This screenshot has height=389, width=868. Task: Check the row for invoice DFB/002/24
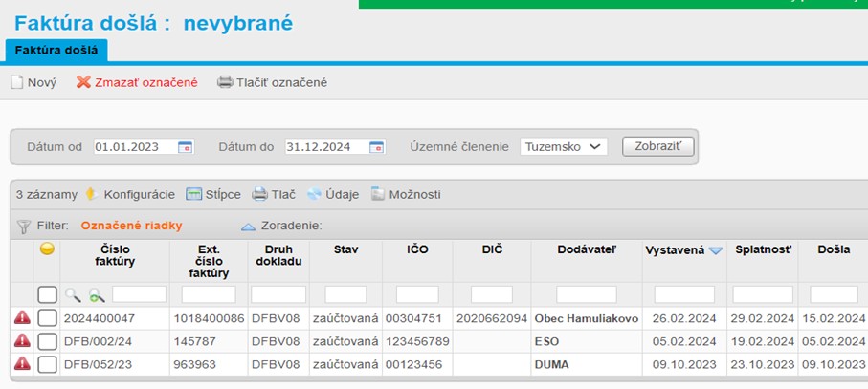(x=47, y=341)
